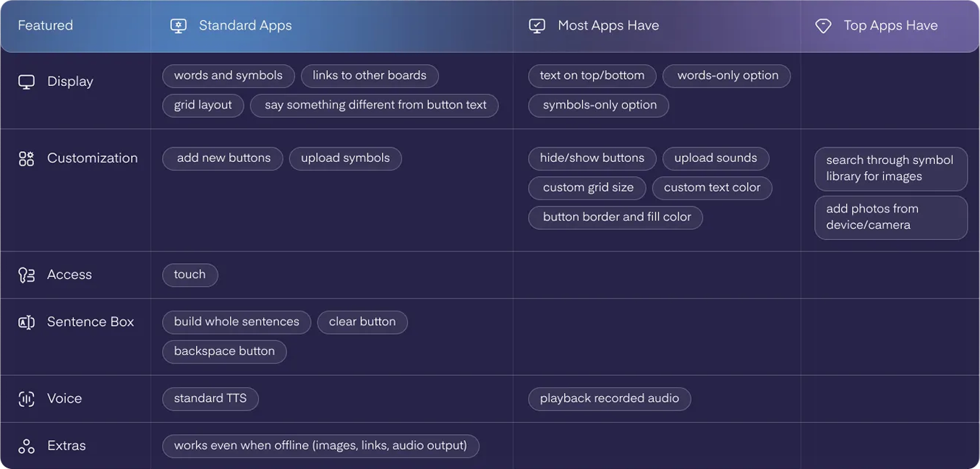Click the "links to other boards" tag
980x469 pixels.
(x=370, y=75)
